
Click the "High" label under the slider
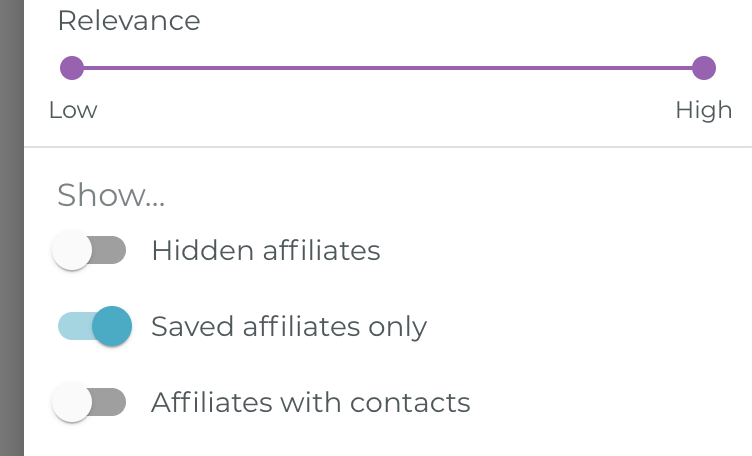(x=704, y=110)
